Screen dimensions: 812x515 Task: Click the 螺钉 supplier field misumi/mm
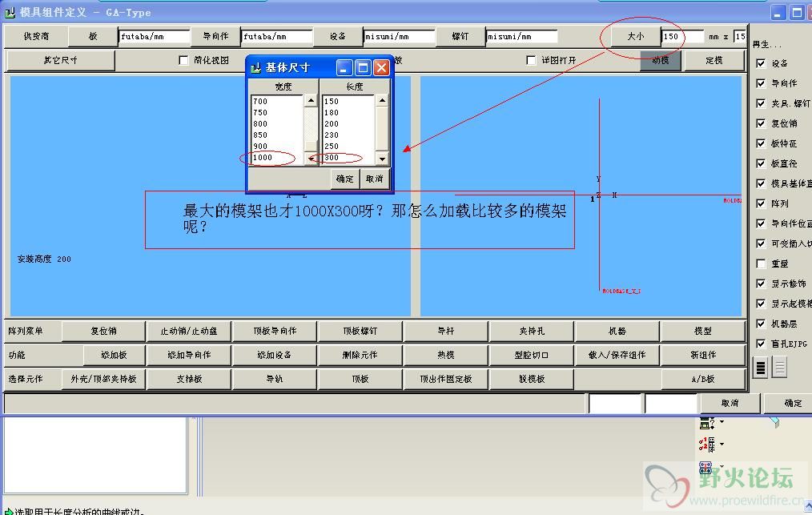pyautogui.click(x=521, y=36)
